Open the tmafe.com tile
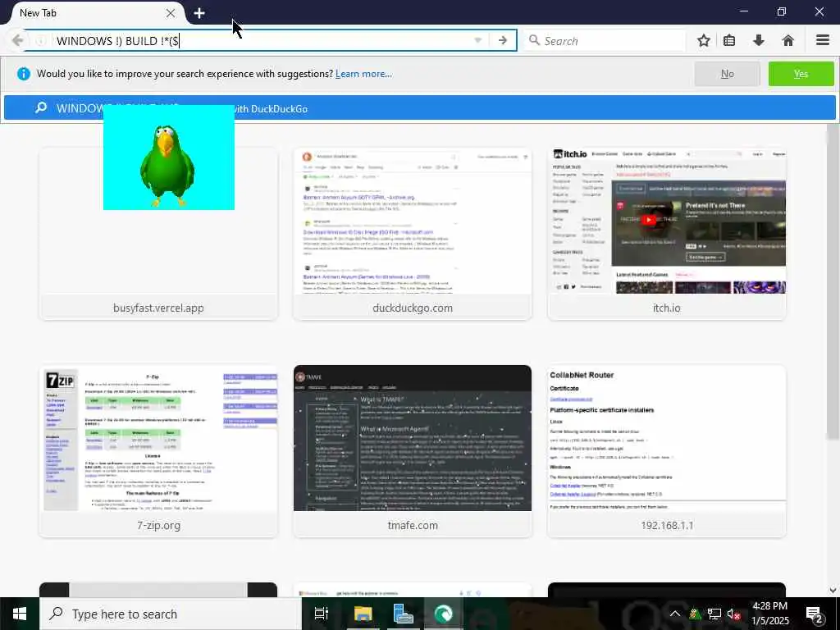 coord(413,451)
